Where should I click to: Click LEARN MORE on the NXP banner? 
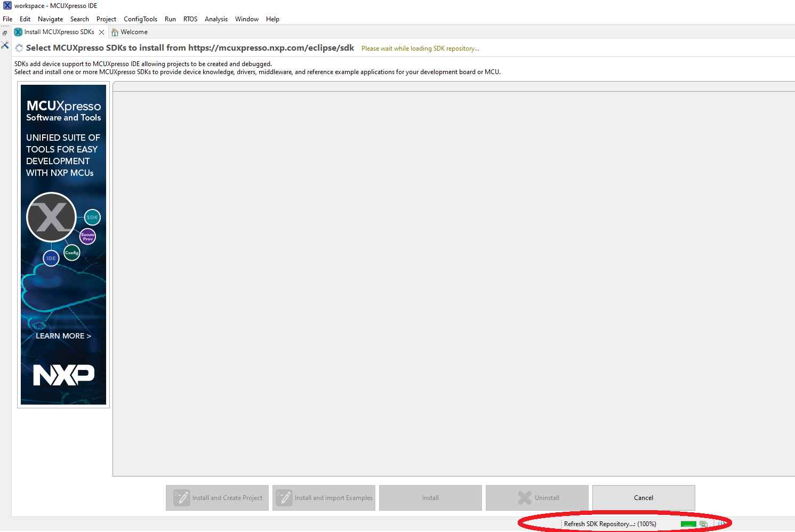(63, 336)
